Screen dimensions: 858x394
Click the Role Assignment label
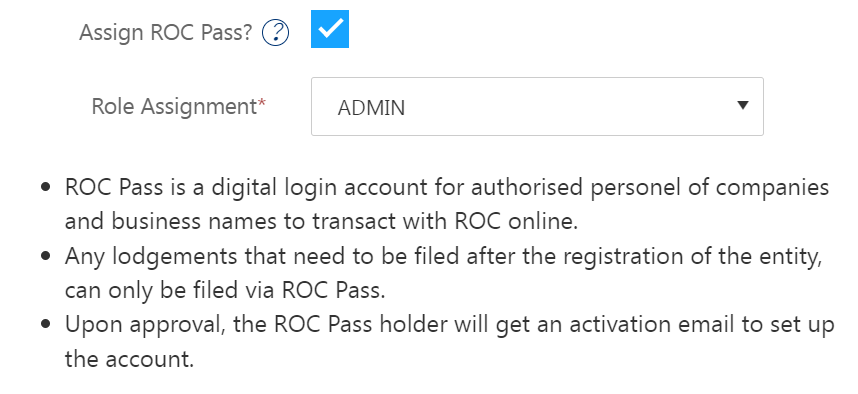[174, 107]
